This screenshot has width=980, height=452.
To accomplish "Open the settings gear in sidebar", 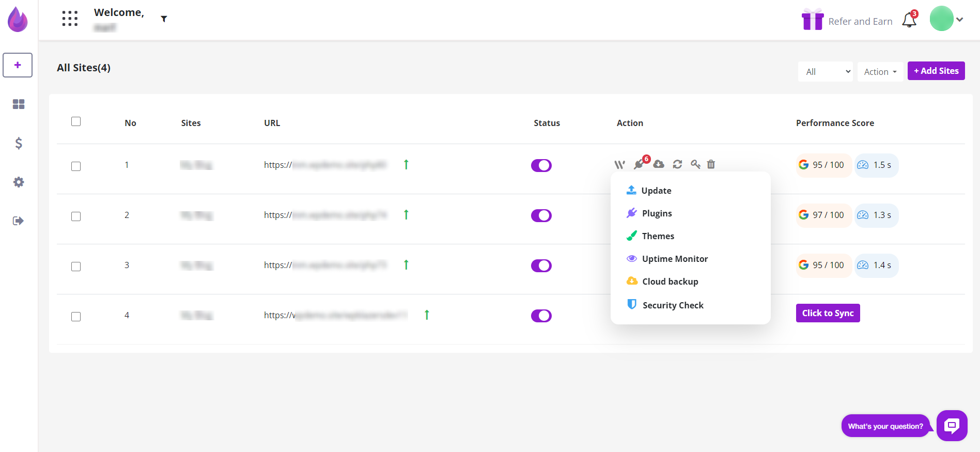I will coord(19,182).
